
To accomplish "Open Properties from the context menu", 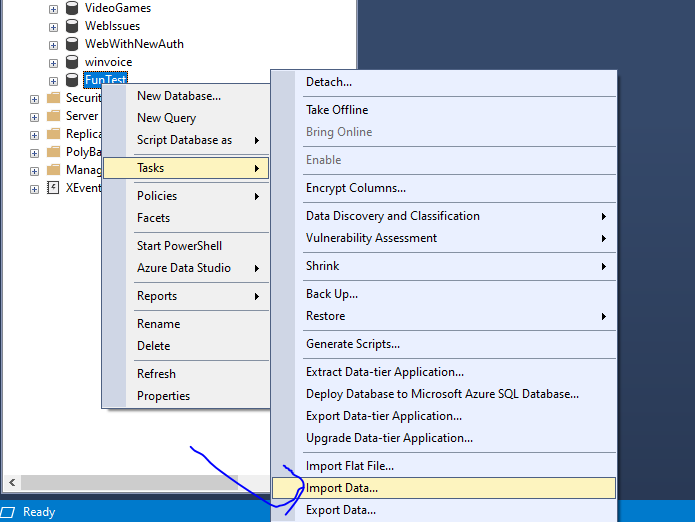I will 186,396.
